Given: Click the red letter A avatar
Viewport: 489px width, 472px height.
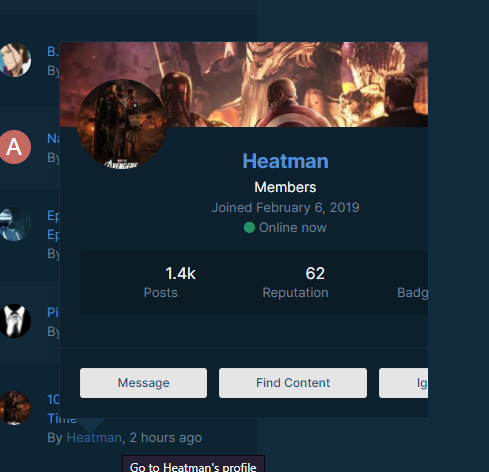Looking at the screenshot, I should [x=14, y=147].
